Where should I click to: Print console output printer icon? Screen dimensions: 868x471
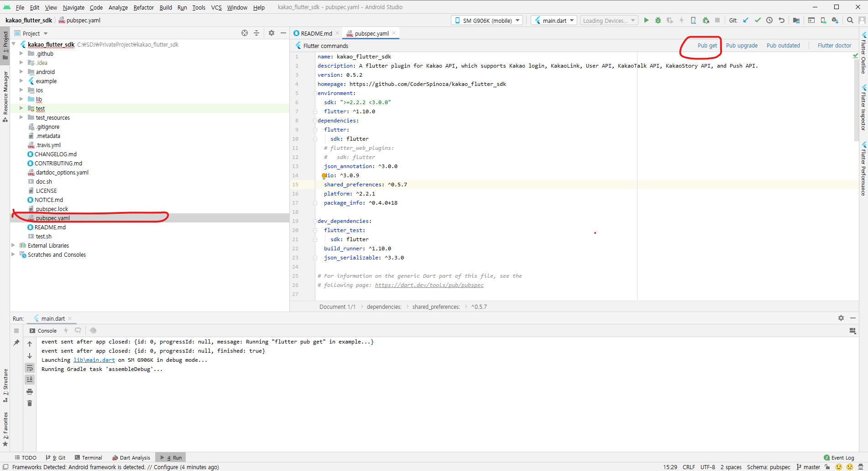coord(30,392)
